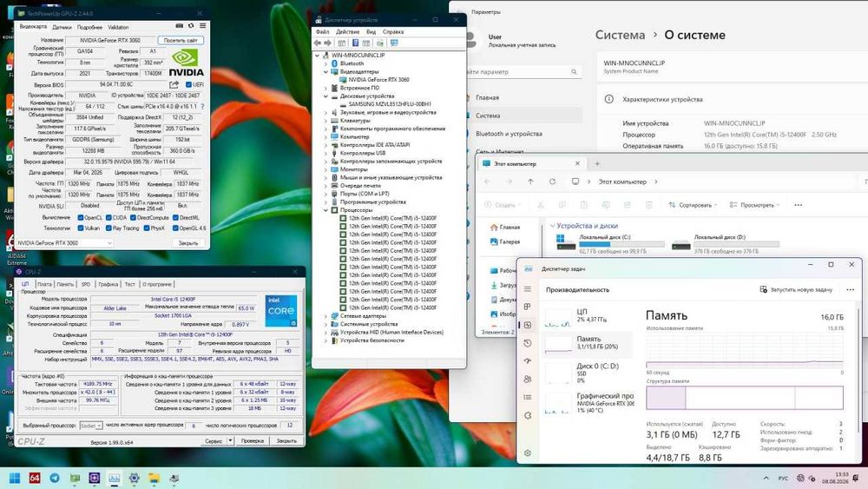
Task: Click Explorer refresh icon
Action: click(x=552, y=182)
